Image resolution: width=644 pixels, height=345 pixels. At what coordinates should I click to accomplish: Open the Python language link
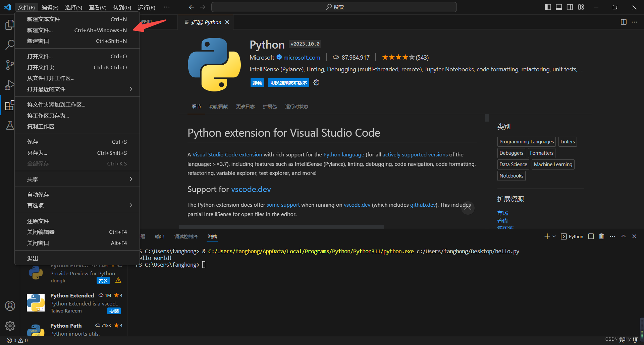pos(343,154)
